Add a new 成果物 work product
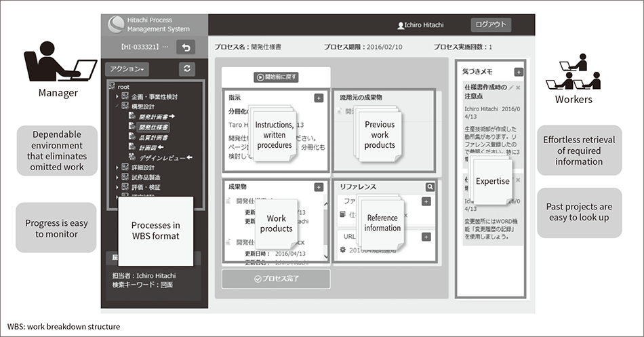This screenshot has height=337, width=644. [x=319, y=186]
